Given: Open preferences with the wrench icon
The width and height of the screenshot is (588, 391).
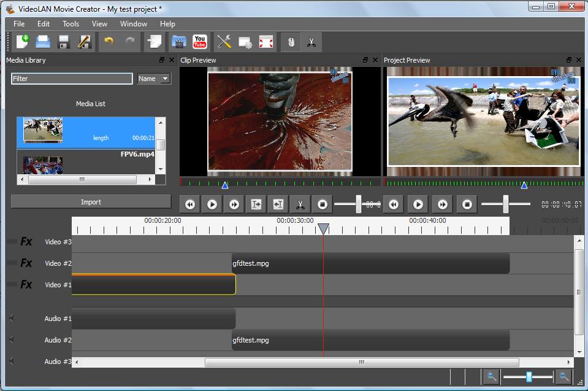Looking at the screenshot, I should pyautogui.click(x=224, y=42).
